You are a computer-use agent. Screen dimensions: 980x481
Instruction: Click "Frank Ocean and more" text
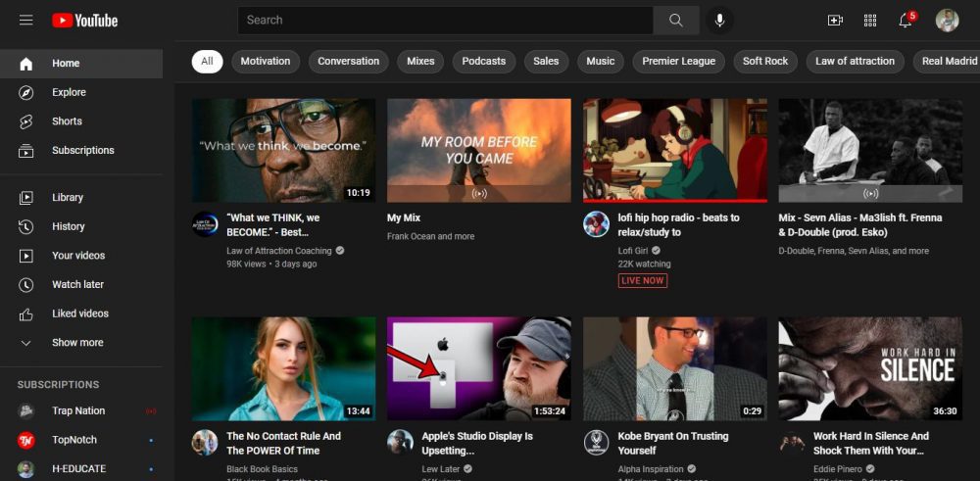coord(430,236)
